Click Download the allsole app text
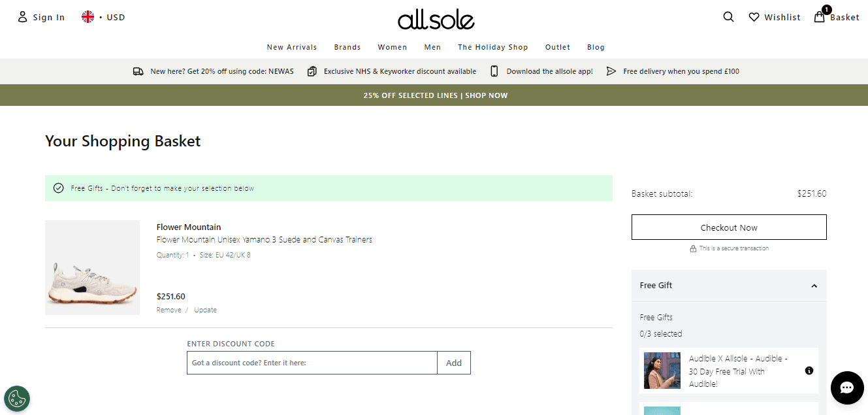This screenshot has height=415, width=868. (550, 71)
